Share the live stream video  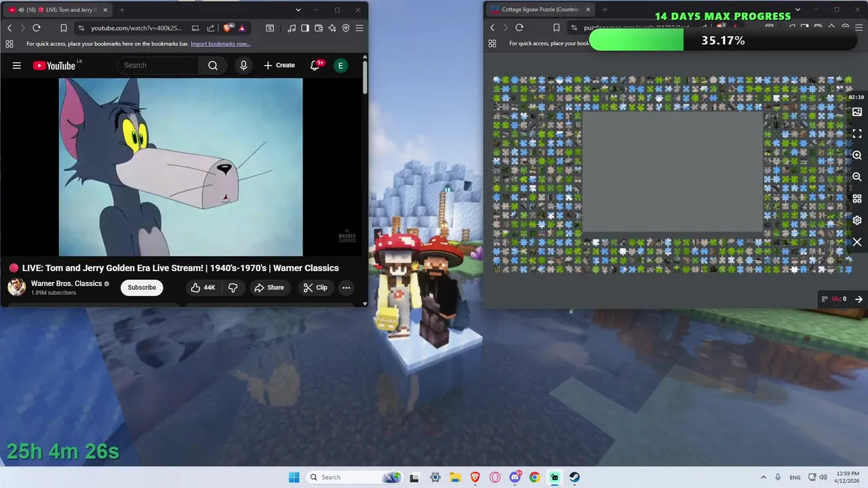click(x=269, y=287)
